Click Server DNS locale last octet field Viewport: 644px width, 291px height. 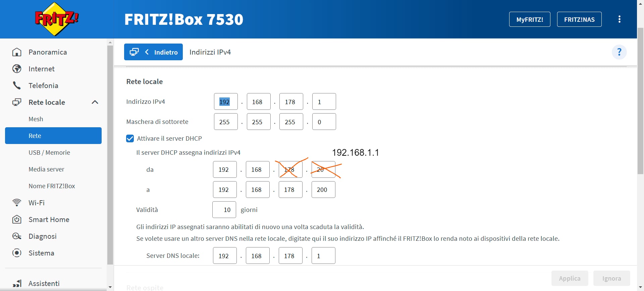coord(323,256)
